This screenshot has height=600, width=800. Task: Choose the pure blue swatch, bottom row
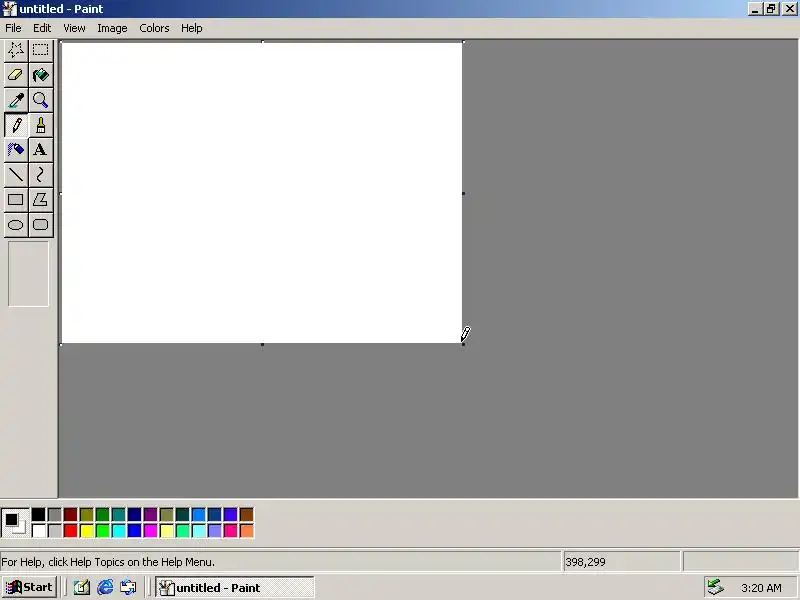[134, 531]
